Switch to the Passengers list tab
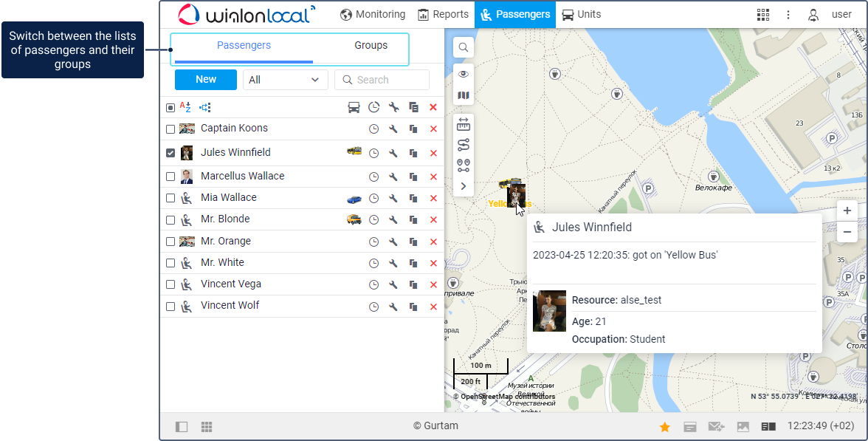 click(244, 46)
